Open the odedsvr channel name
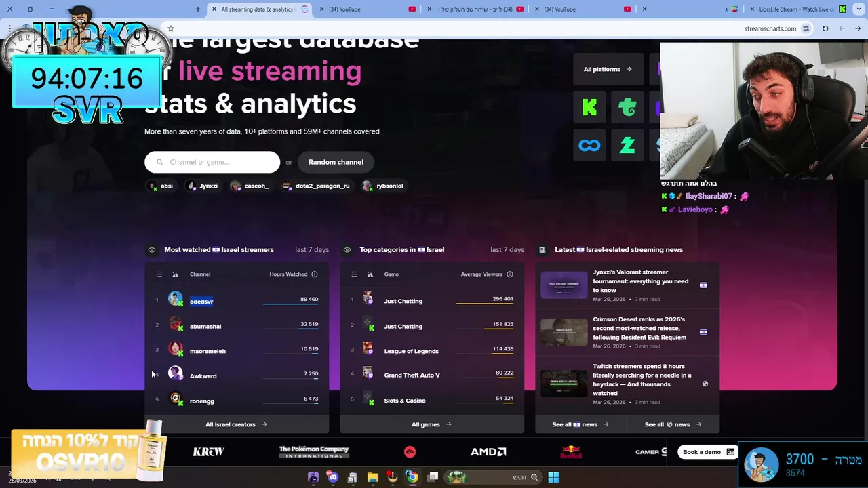The width and height of the screenshot is (868, 488). pos(201,302)
